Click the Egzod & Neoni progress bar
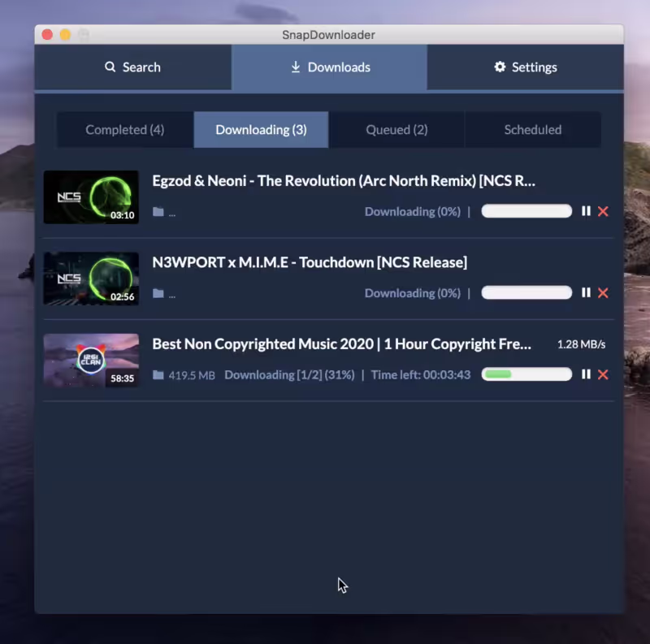650x644 pixels. (x=526, y=211)
